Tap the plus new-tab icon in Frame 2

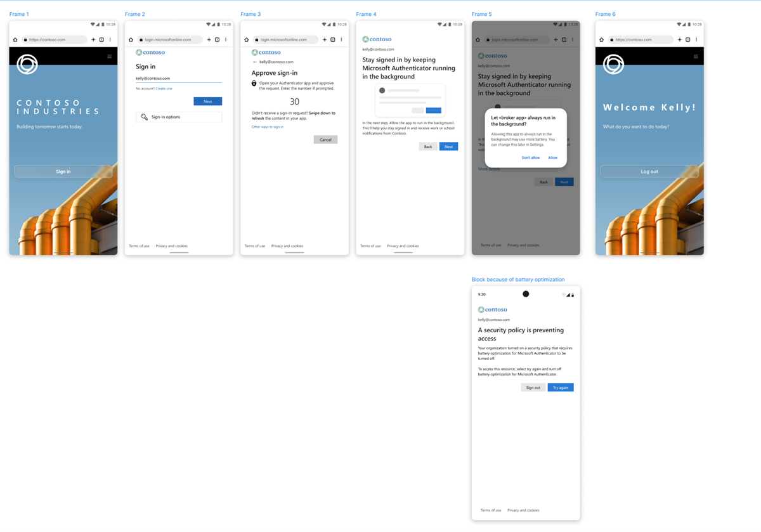click(209, 39)
